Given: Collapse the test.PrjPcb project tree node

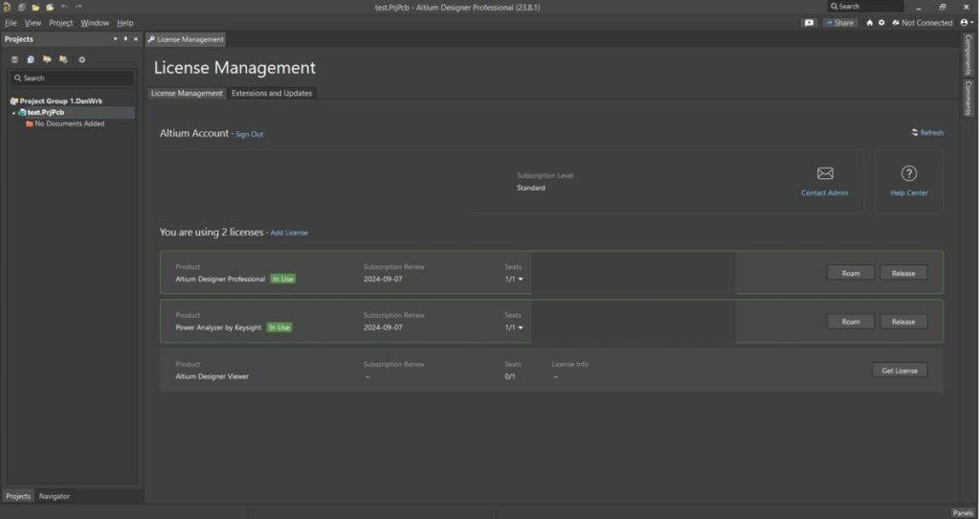Looking at the screenshot, I should tap(13, 113).
